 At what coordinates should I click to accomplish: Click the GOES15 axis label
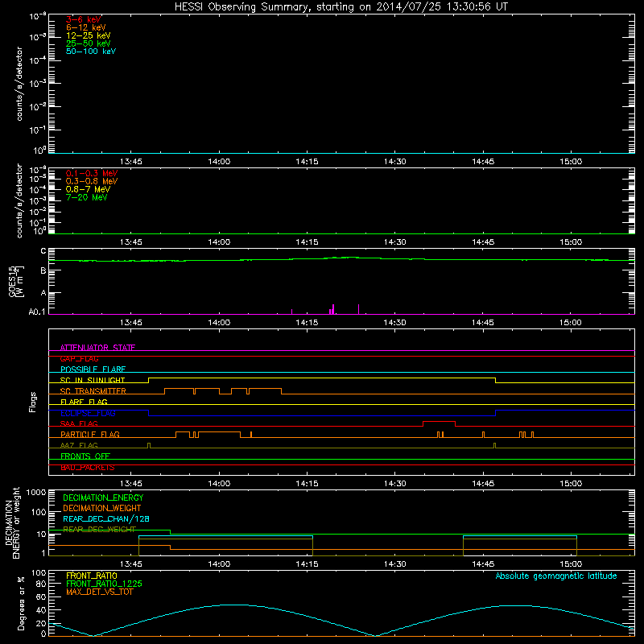click(x=12, y=281)
